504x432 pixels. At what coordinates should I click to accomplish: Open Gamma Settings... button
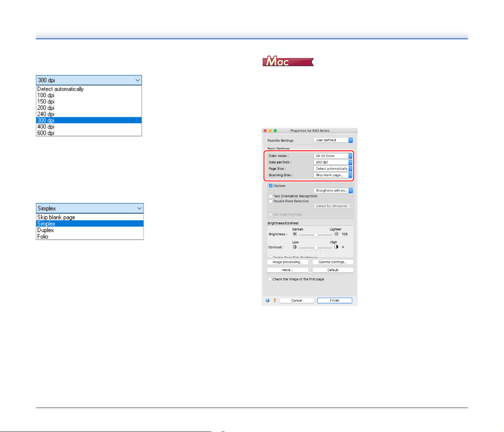click(333, 262)
